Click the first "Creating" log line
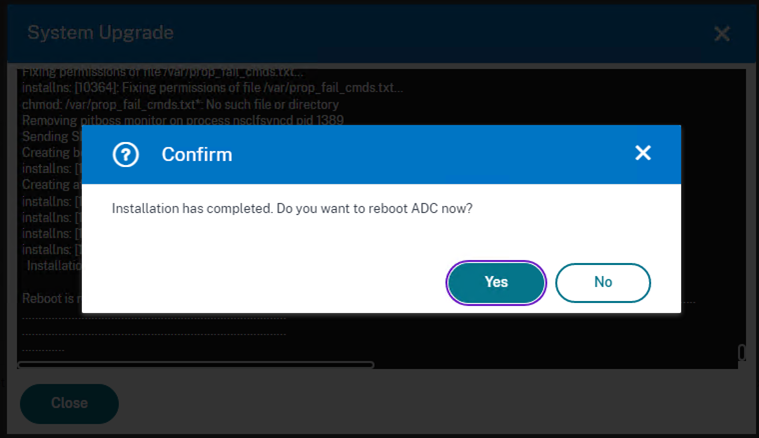 pyautogui.click(x=51, y=152)
